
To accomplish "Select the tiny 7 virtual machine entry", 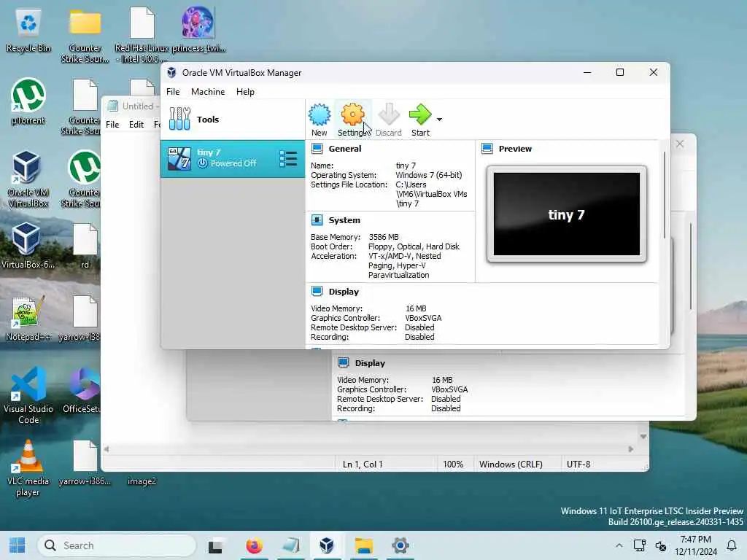I will click(x=233, y=158).
